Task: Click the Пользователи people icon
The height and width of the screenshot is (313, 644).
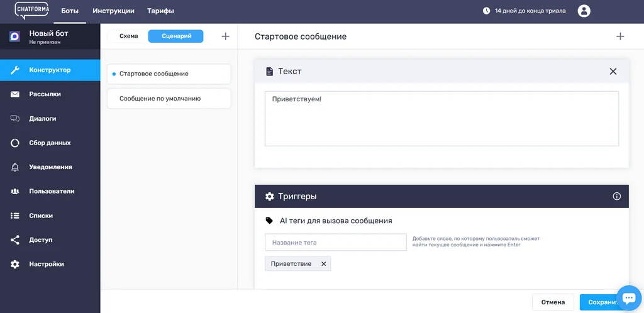Action: pyautogui.click(x=15, y=191)
